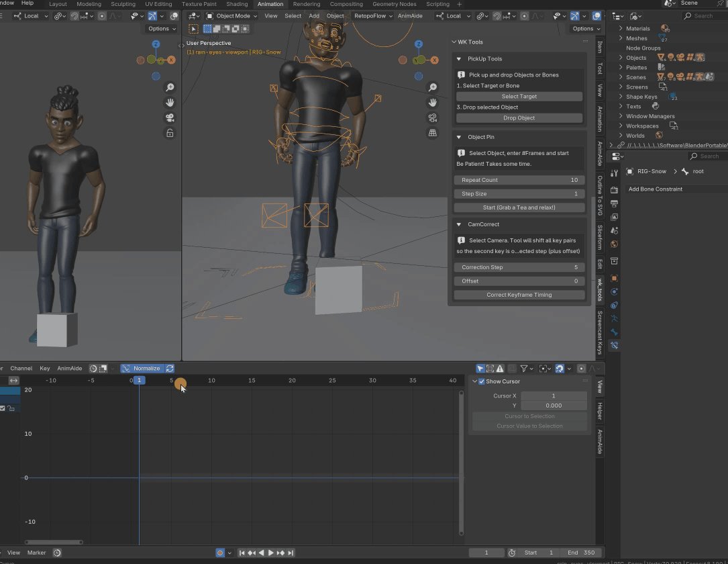The image size is (728, 564).
Task: Click the magnifier zoom icon in viewport gizmo
Action: click(432, 87)
